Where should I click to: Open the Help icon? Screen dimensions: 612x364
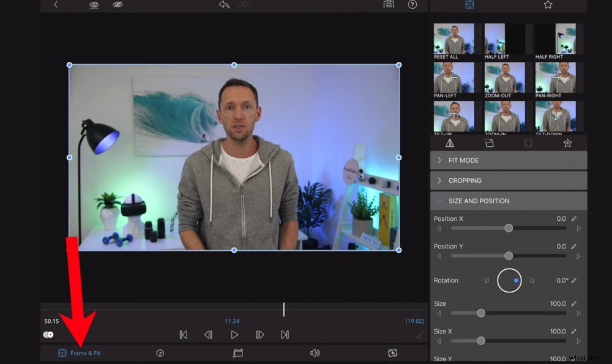(x=412, y=5)
